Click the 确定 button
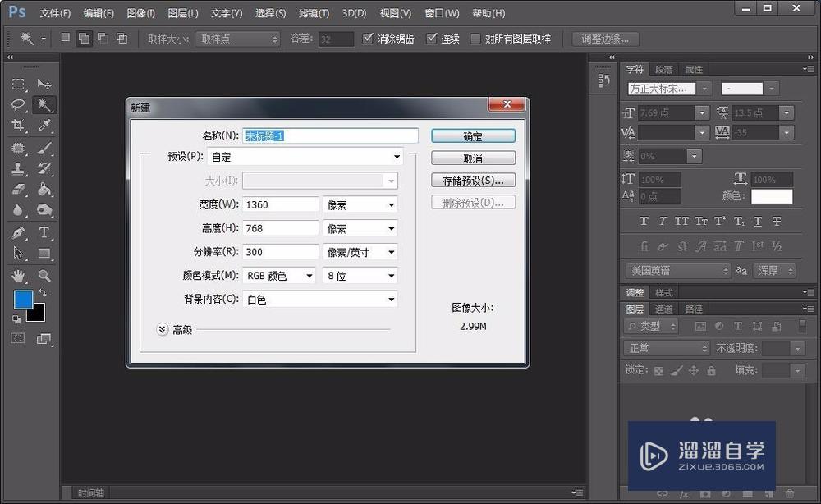 pos(473,136)
